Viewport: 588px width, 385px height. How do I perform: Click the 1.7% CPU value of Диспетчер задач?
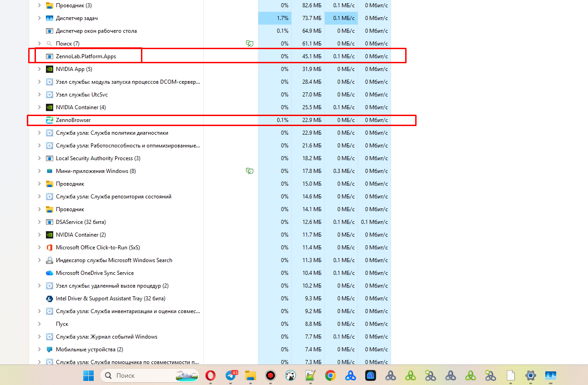coord(282,18)
